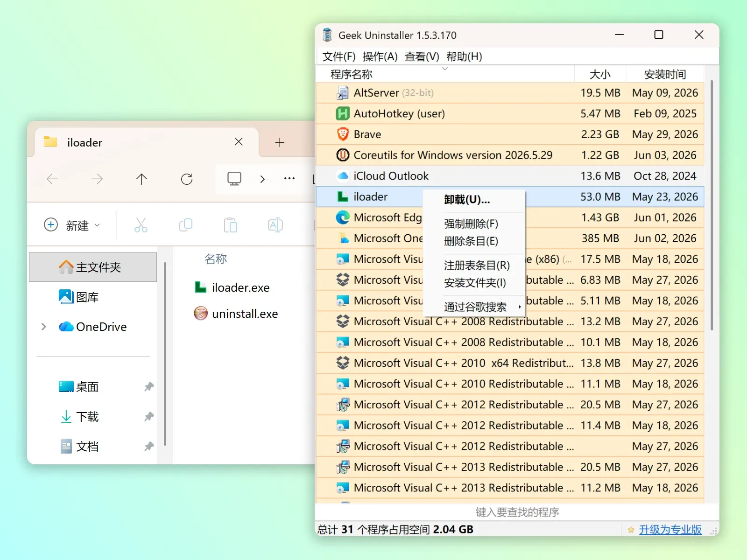Click the Rename icon in Explorer toolbar
This screenshot has height=560, width=747.
pos(275,225)
